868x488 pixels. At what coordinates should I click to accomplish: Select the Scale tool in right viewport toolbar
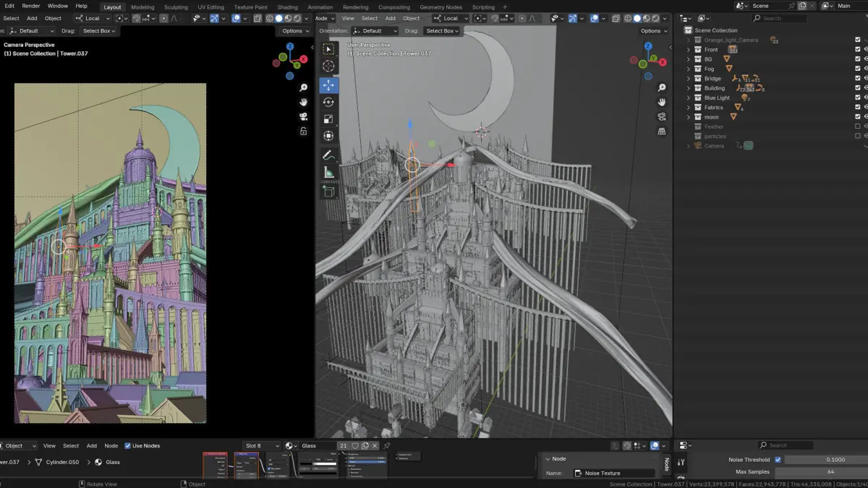tap(328, 119)
